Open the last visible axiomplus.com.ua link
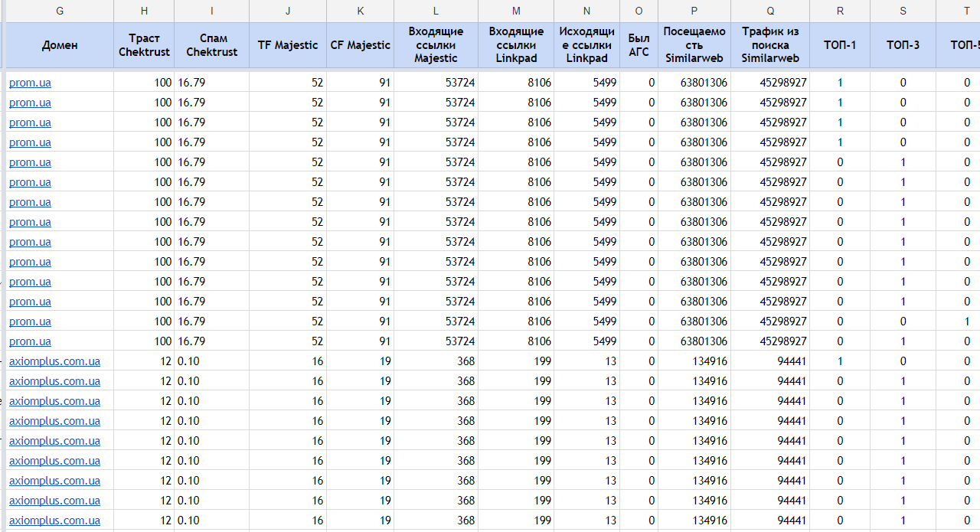 tap(54, 521)
